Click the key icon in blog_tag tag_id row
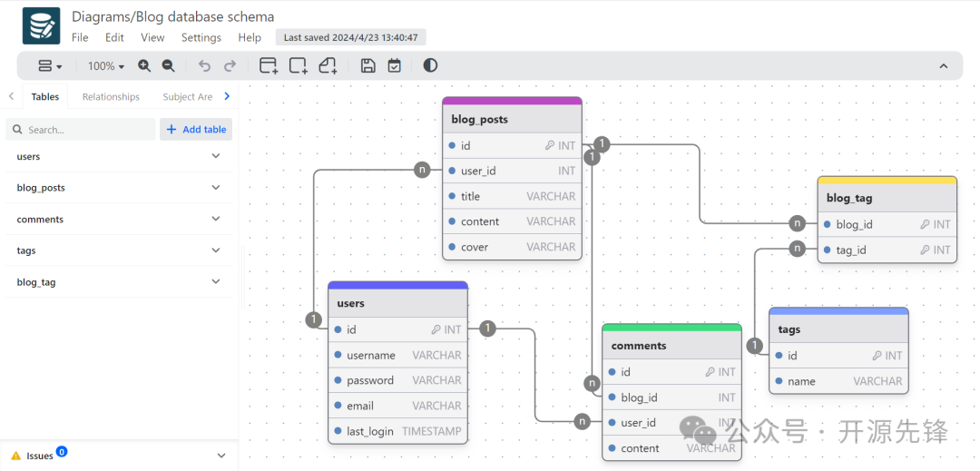This screenshot has width=980, height=471. click(925, 250)
